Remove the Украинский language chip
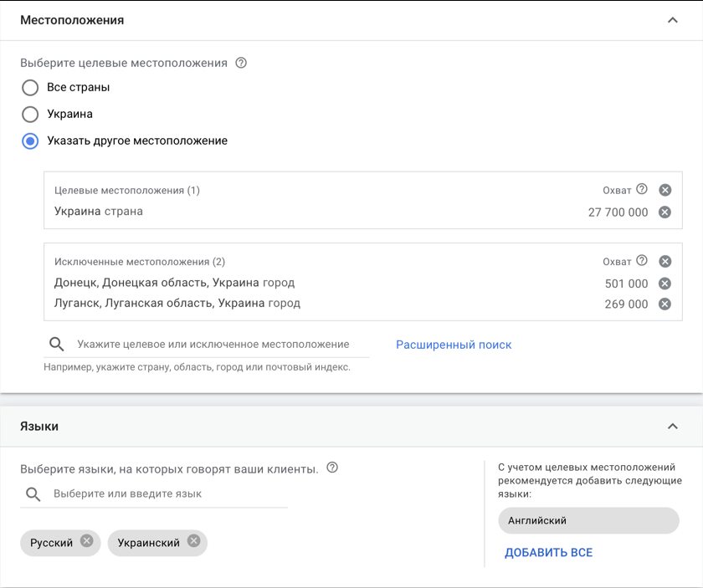Screen dimensions: 703x588 point(194,541)
